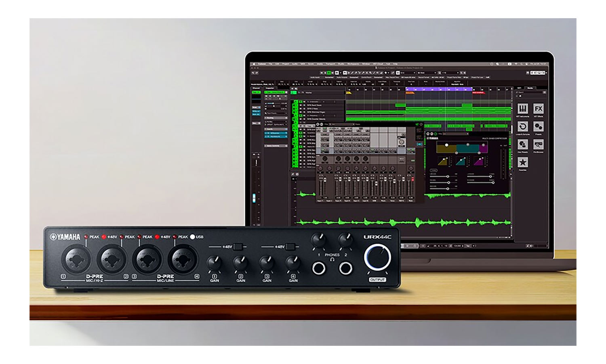Click the Wi-Fi icon in the macOS menu bar
Viewport: 606px width, 364px height.
point(516,64)
